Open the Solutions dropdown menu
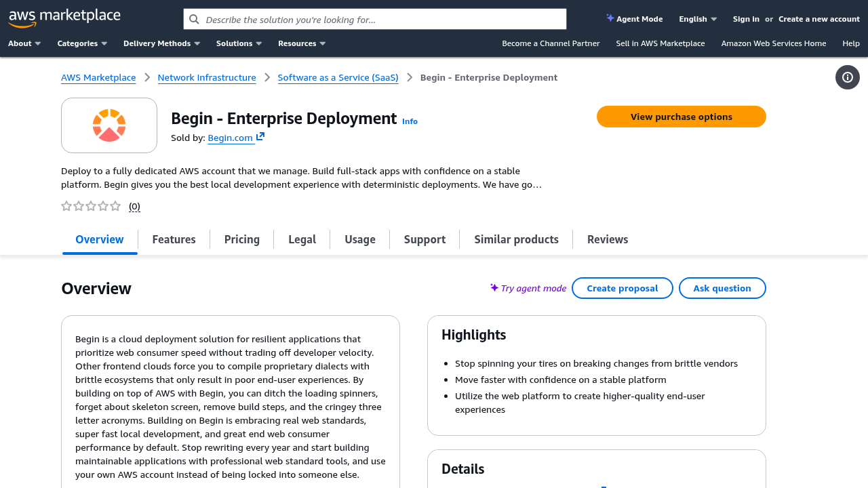Screen dimensions: 868x488 tap(239, 43)
